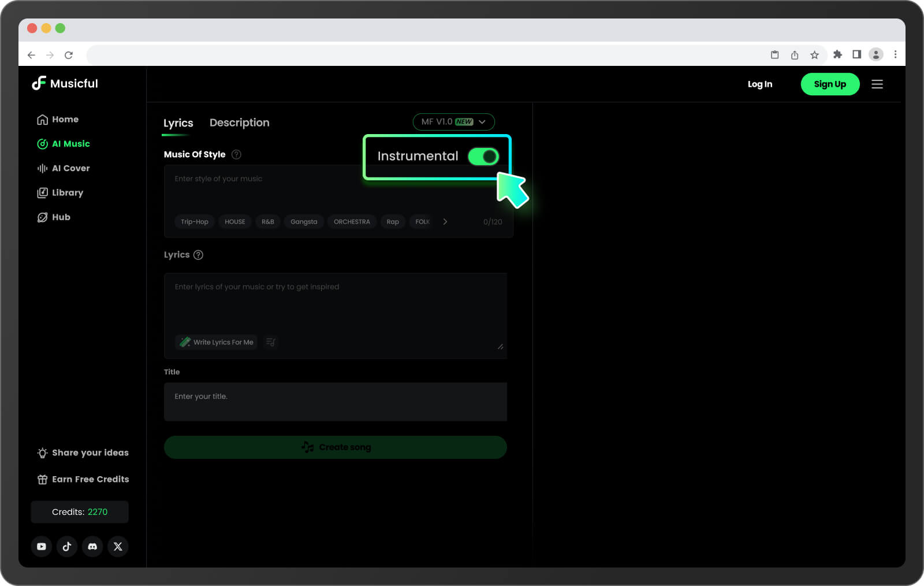Open the Discord social icon
924x586 pixels.
click(92, 546)
